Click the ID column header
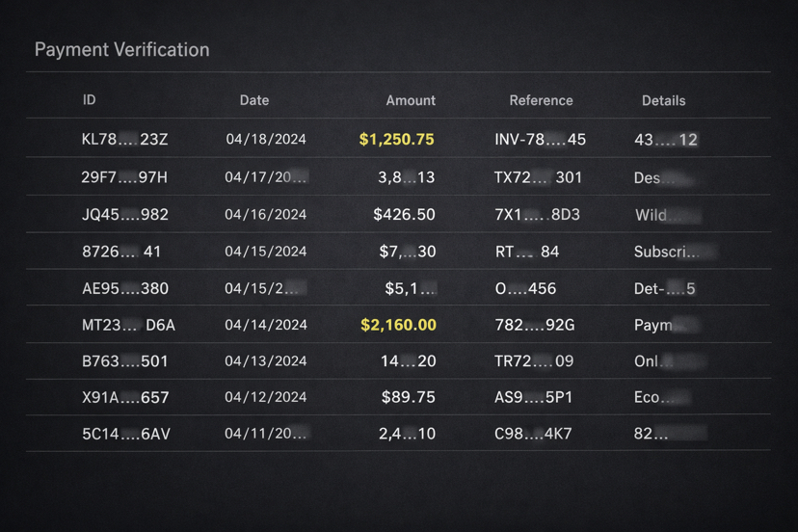798x532 pixels. 89,100
